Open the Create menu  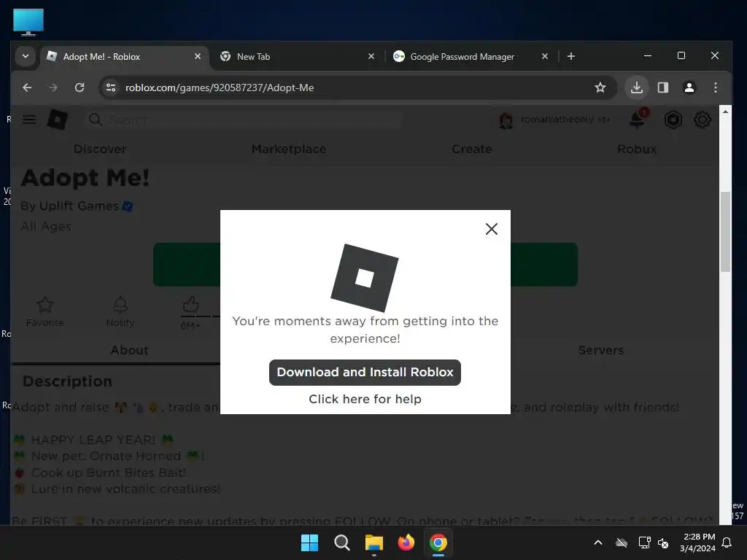point(472,149)
